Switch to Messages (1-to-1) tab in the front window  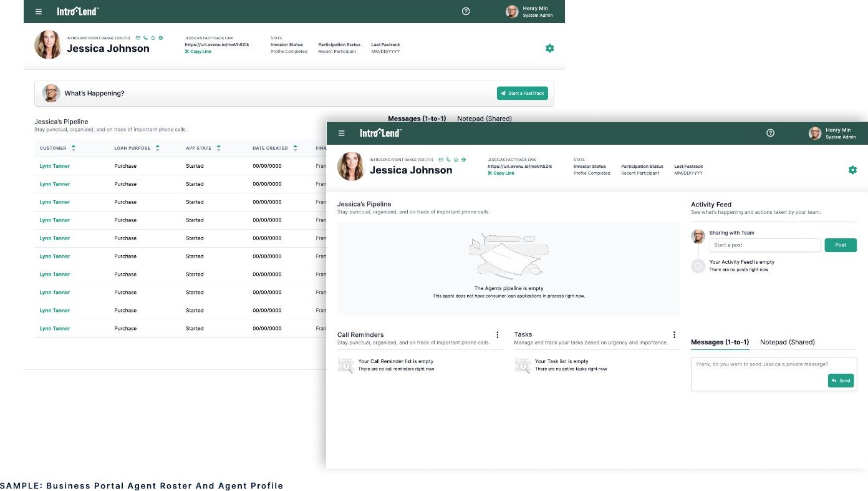click(x=720, y=342)
